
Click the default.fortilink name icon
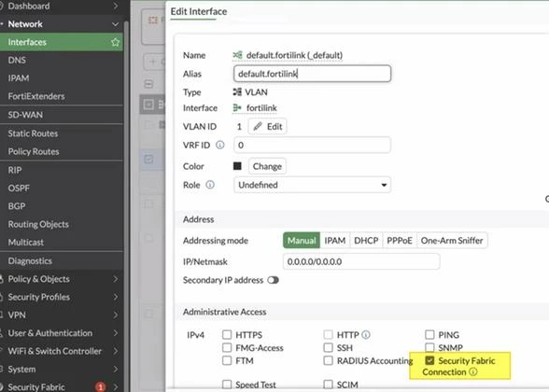(237, 55)
